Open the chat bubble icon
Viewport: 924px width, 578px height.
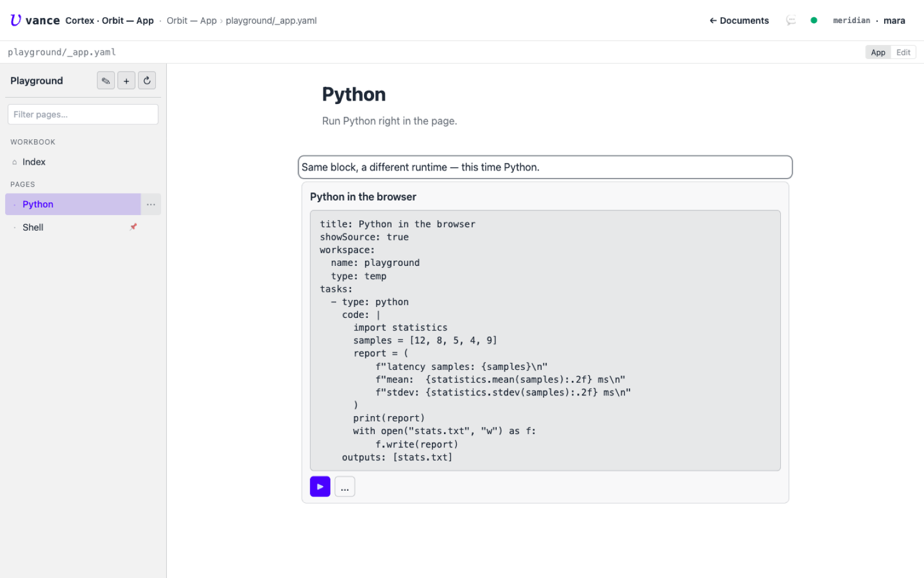pos(791,21)
